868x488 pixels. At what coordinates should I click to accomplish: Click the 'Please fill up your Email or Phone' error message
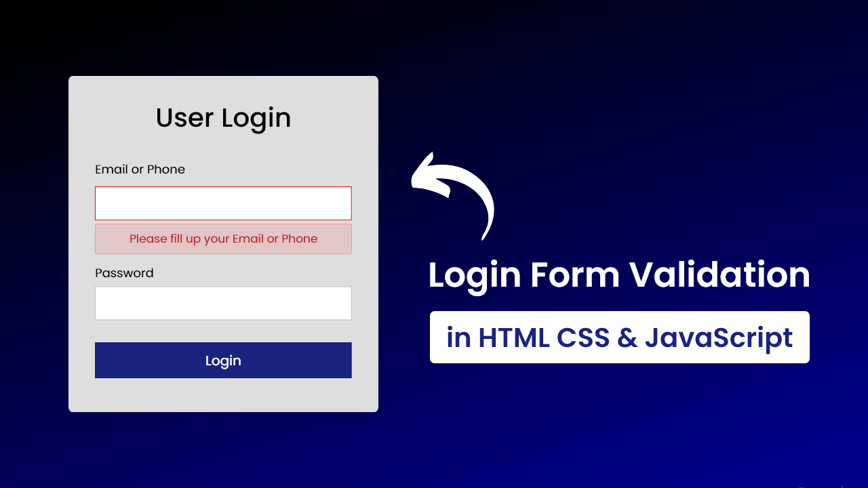pyautogui.click(x=223, y=239)
